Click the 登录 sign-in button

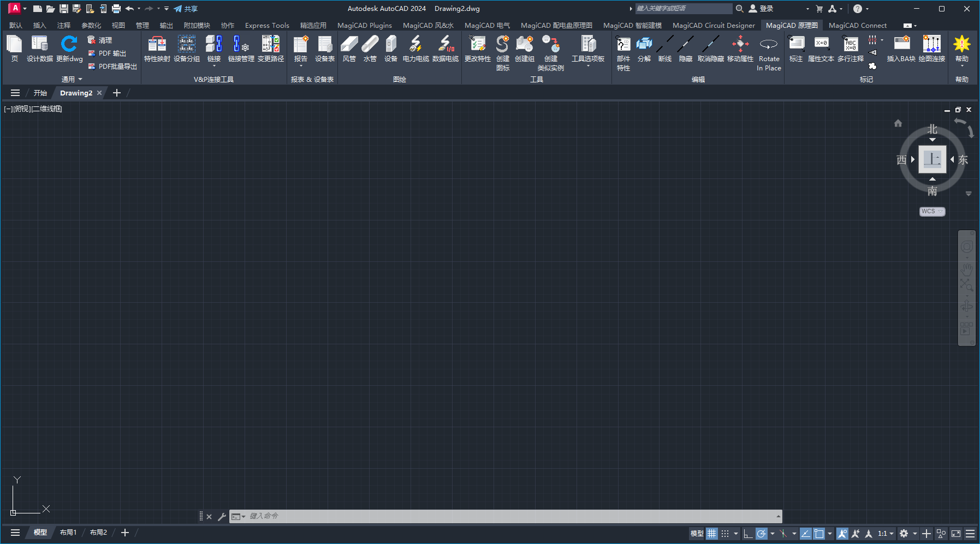pos(761,9)
